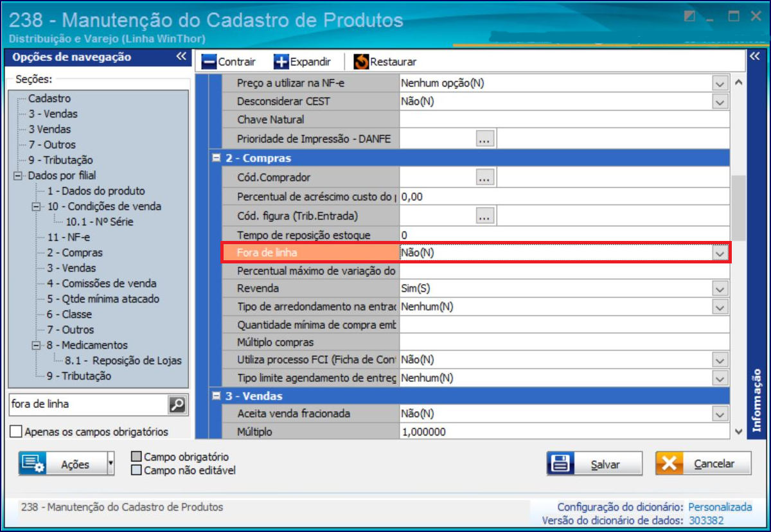771x532 pixels.
Task: Open the Cód.Comprador lookup ellipsis button
Action: (x=484, y=177)
